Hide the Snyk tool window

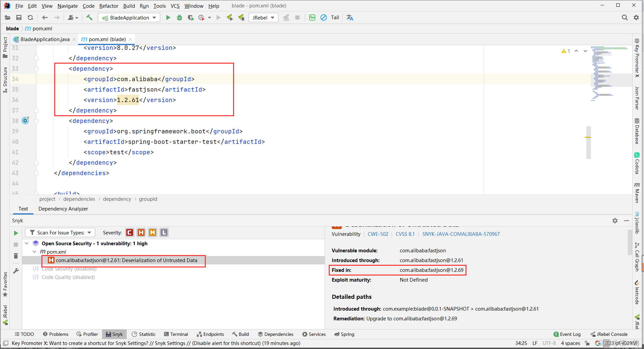(x=626, y=221)
